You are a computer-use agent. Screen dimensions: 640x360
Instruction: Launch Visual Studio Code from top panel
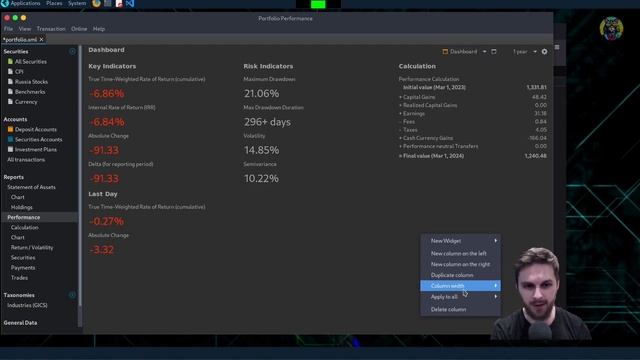tap(130, 4)
